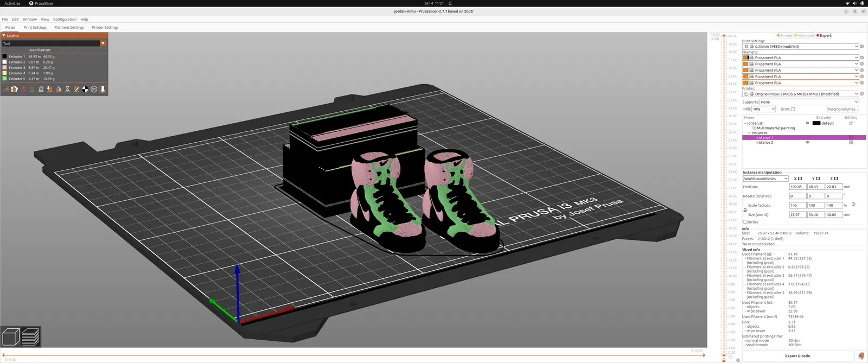Image resolution: width=868 pixels, height=363 pixels.
Task: Toggle Color changes icon in legend toolbar
Action: pos(59,89)
